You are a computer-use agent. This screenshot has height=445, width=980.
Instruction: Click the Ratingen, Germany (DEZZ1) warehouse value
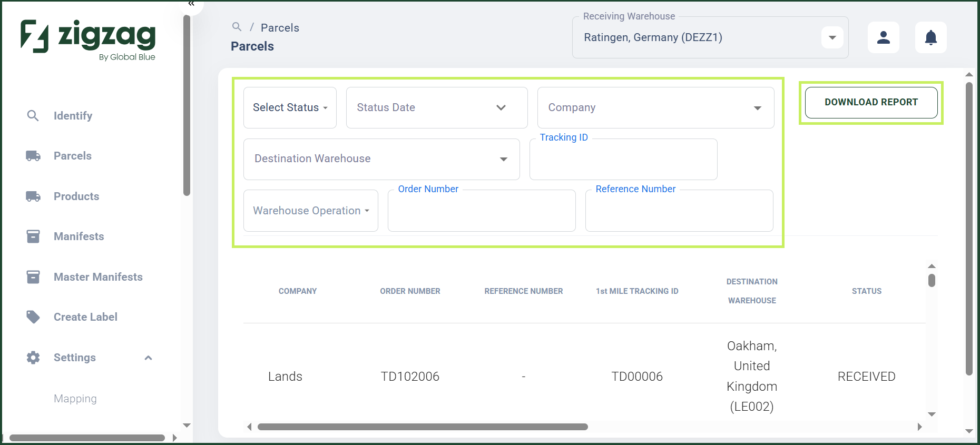(x=653, y=37)
